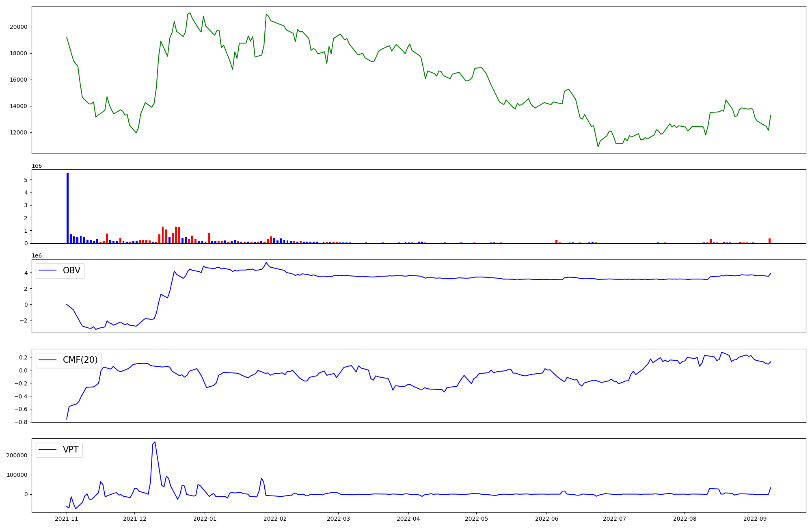Click the 2022-06 x-axis tick label
The image size is (812, 528).
point(546,519)
